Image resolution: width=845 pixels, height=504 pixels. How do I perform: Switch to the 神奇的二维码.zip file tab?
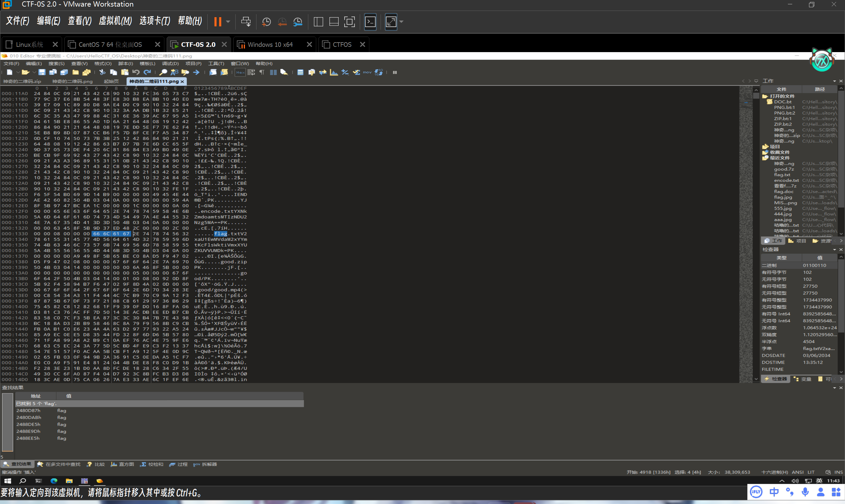tap(22, 81)
